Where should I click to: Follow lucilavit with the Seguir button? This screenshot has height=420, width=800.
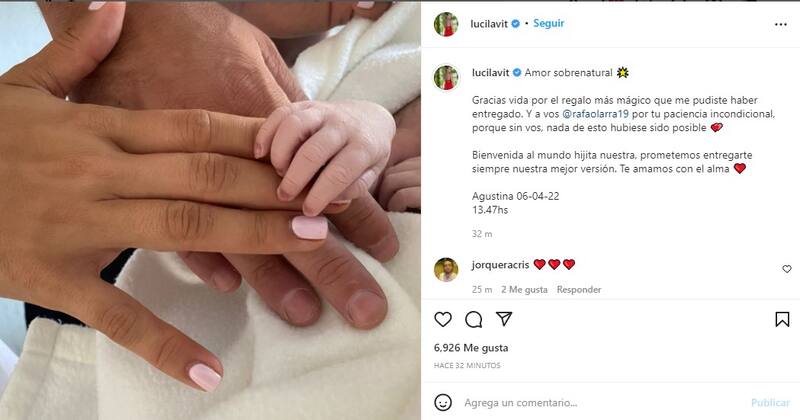(x=548, y=23)
